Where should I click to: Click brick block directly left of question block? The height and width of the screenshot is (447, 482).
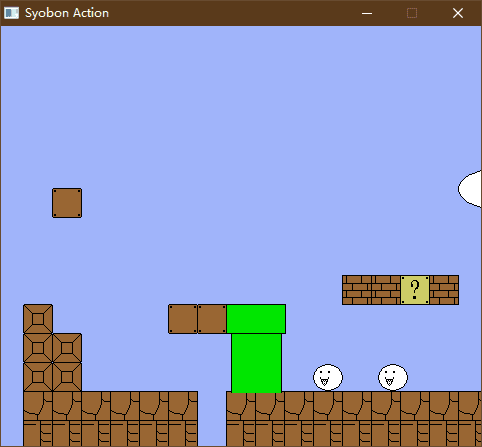click(x=386, y=290)
